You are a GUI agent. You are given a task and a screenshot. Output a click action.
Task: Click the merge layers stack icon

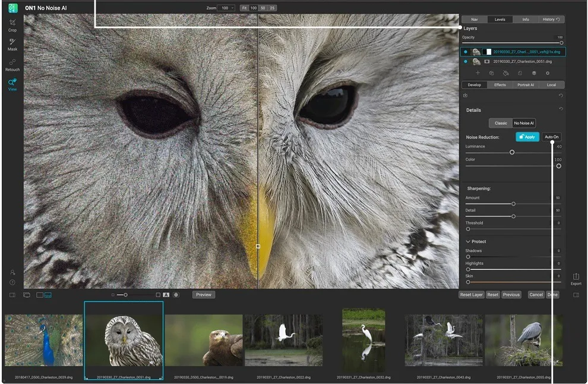pos(534,73)
